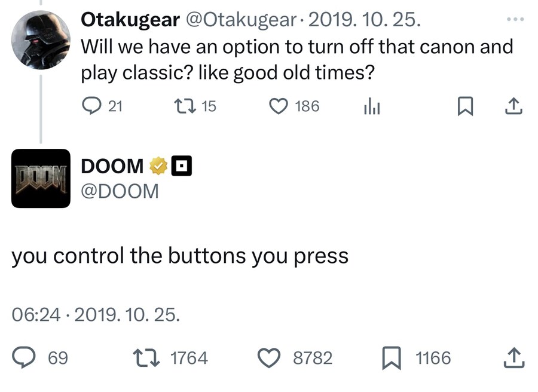Open the DOOM logo profile picture
Viewport: 538px width, 392px height.
pyautogui.click(x=41, y=178)
